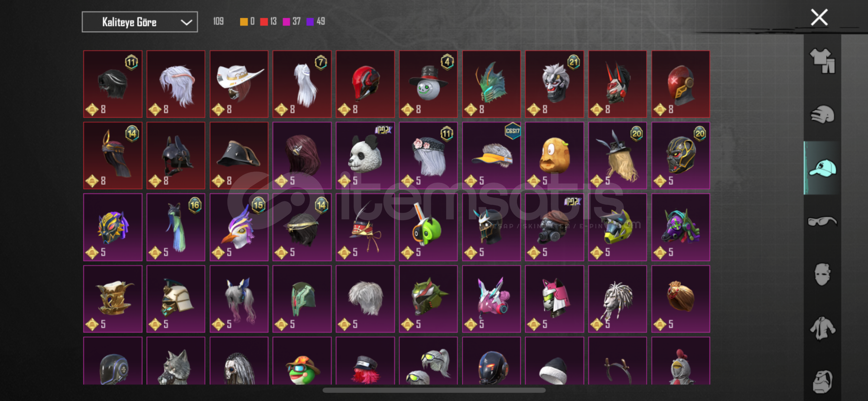Select the white cowboy hat item
The height and width of the screenshot is (401, 868).
[x=239, y=84]
